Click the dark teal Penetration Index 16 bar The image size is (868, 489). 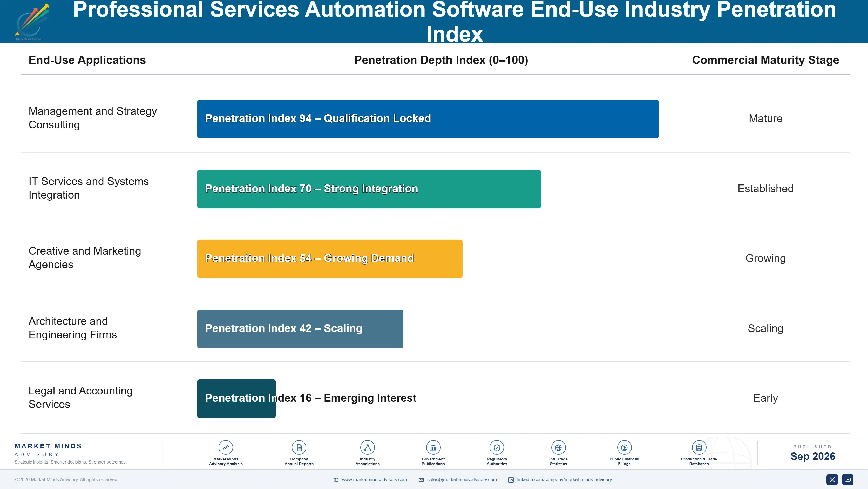pyautogui.click(x=236, y=399)
